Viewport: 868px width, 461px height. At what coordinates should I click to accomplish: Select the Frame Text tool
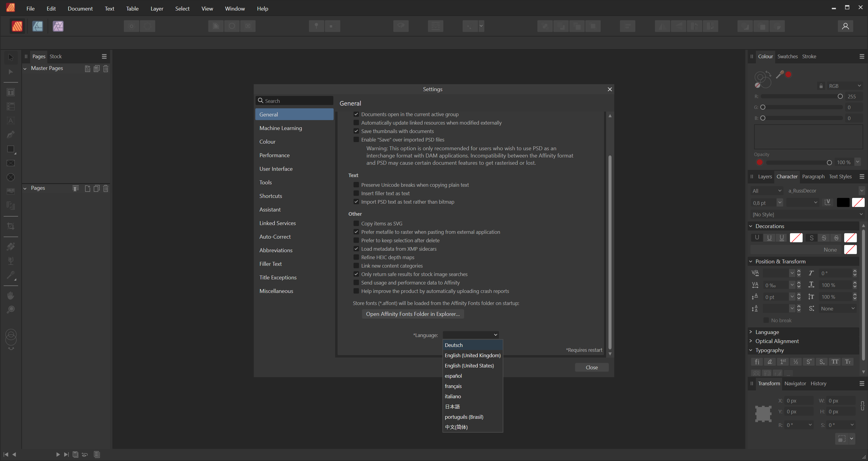tap(11, 92)
